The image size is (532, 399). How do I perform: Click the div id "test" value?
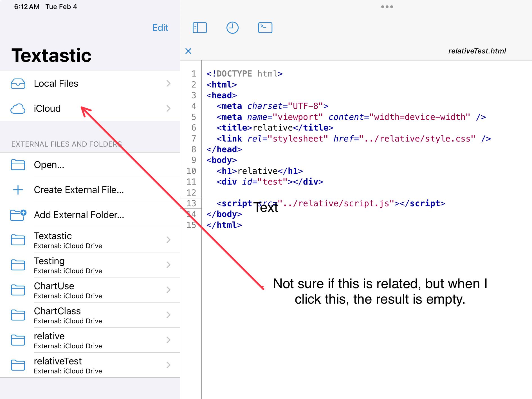(272, 182)
